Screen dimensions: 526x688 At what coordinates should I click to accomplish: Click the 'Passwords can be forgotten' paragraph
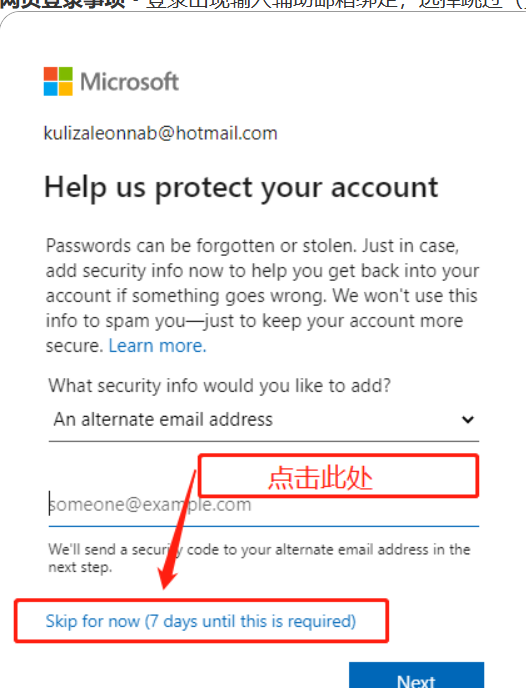pos(262,296)
